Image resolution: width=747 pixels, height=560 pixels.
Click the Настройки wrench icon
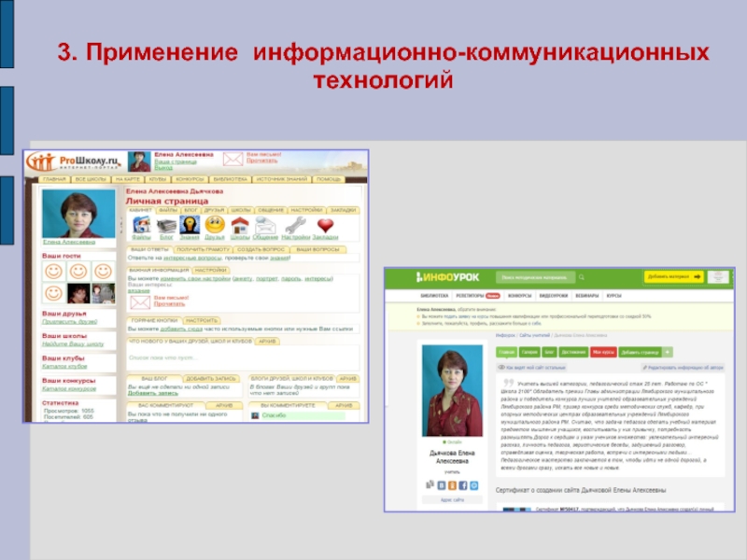click(295, 225)
